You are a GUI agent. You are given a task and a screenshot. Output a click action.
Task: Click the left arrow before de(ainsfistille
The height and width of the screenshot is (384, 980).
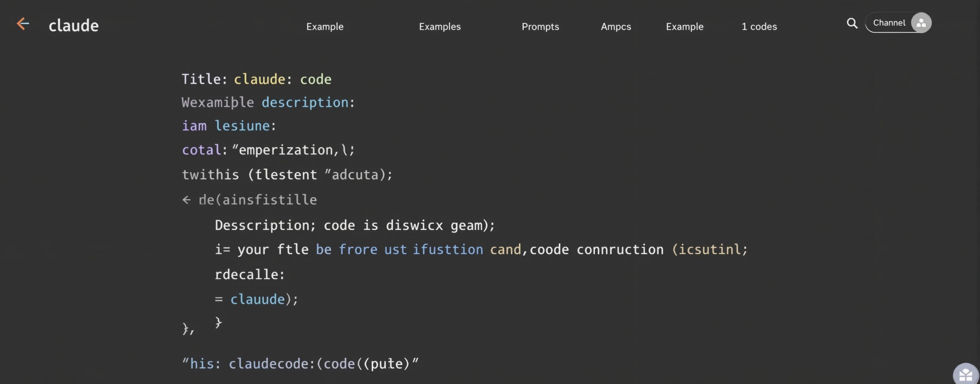tap(186, 199)
